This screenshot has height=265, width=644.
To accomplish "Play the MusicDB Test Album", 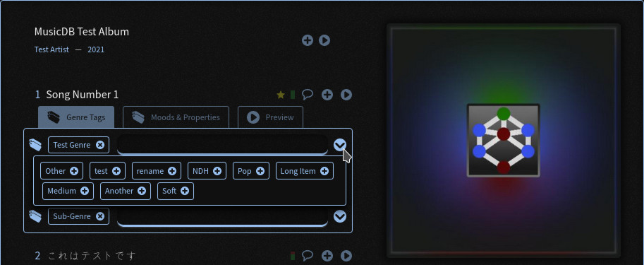I will 324,40.
